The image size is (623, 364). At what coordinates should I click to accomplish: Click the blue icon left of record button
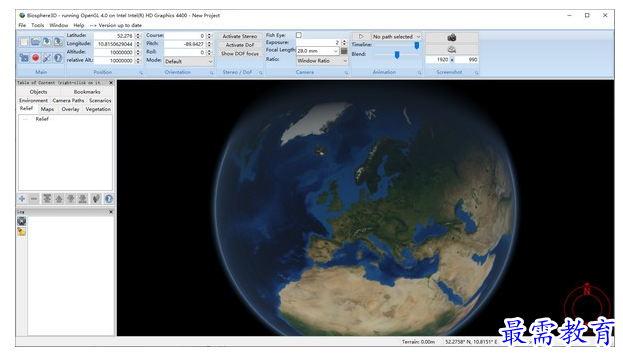coord(24,58)
